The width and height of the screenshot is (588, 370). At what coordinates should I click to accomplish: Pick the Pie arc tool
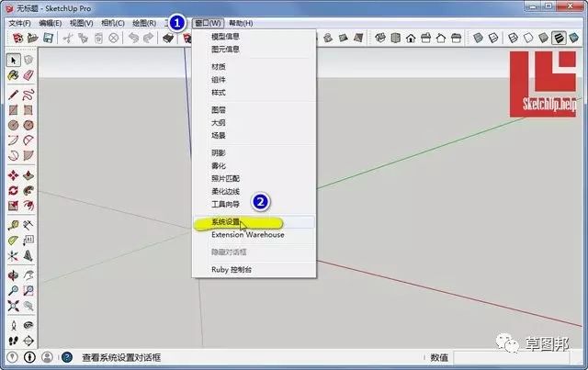(28, 155)
